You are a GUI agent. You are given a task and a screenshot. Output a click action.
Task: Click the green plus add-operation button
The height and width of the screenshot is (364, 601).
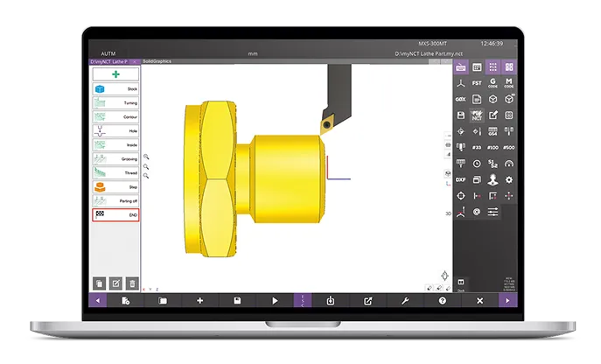pos(115,75)
